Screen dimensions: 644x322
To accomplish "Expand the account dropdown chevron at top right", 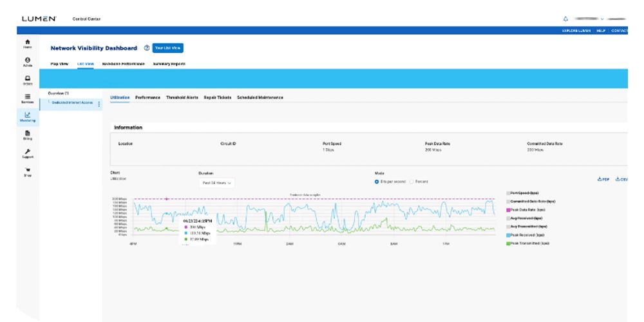I will (602, 19).
